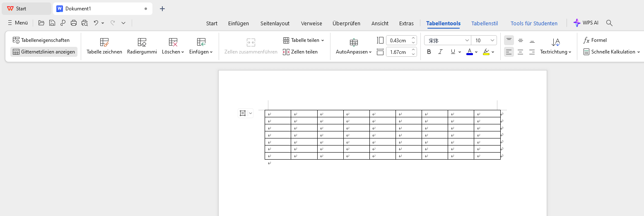Viewport: 644px width, 216px height.
Task: Click the WPS AI sparkle button
Action: tap(586, 23)
